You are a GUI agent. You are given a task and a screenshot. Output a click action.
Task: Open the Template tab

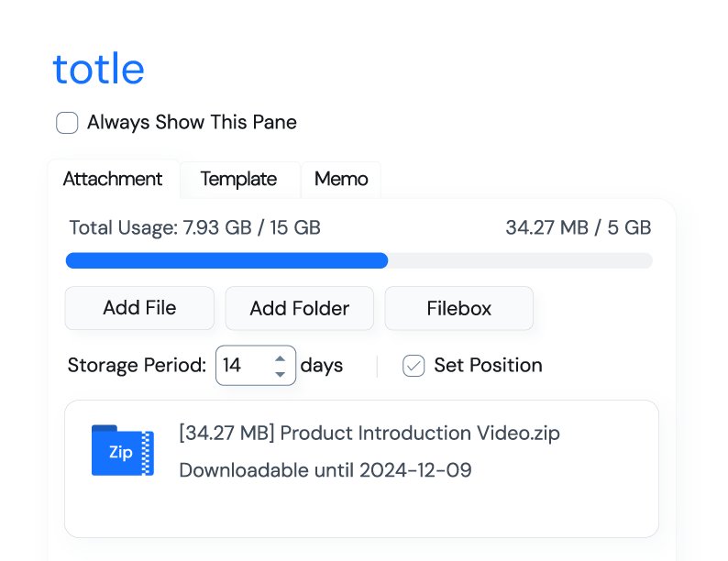pos(238,180)
